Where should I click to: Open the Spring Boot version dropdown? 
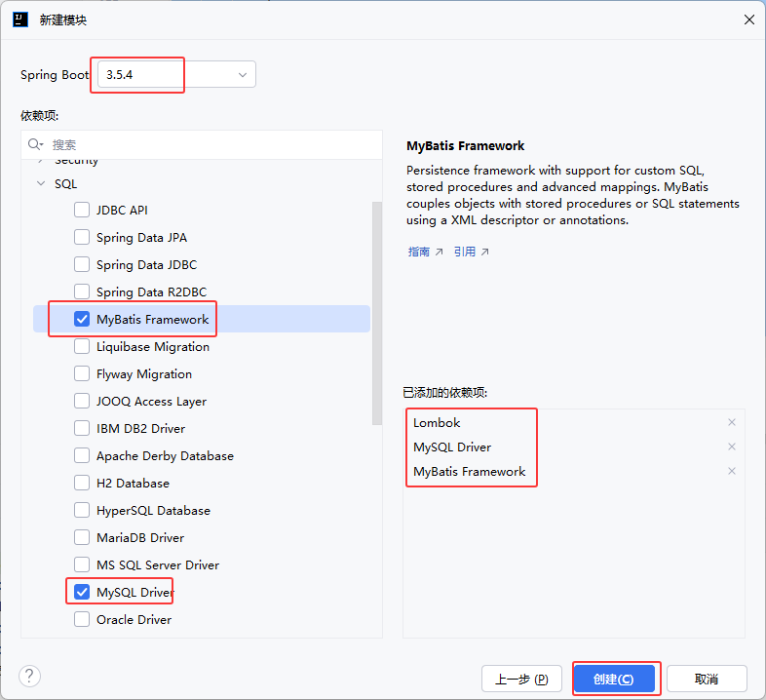[242, 75]
